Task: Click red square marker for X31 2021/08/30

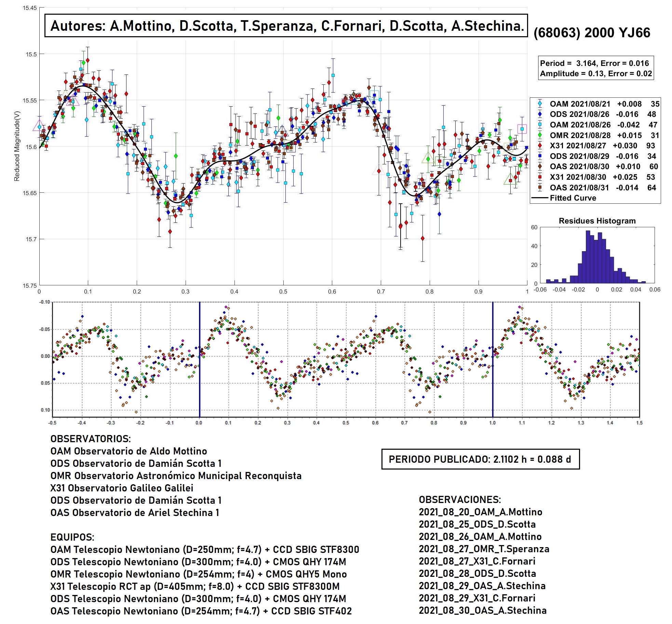Action: point(540,177)
